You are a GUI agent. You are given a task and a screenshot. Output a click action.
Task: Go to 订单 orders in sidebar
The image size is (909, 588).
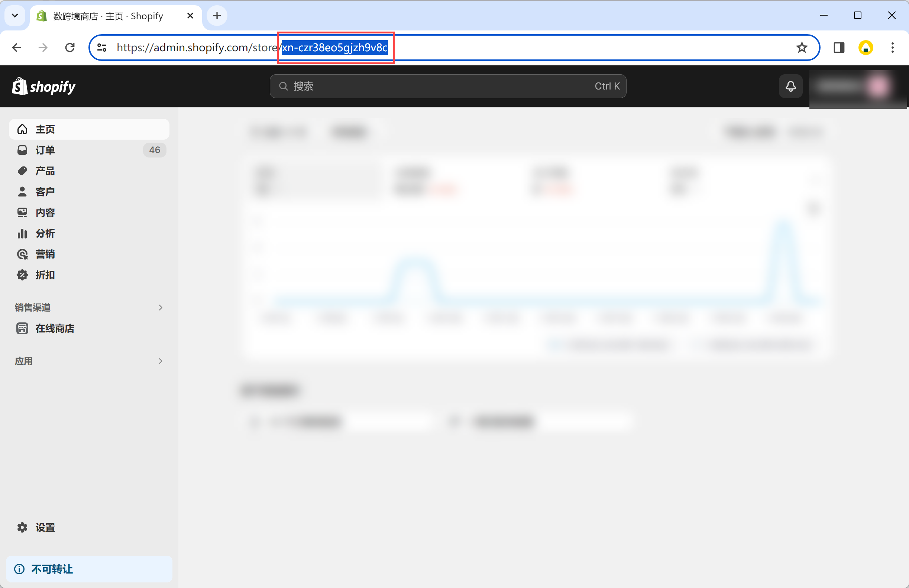[45, 150]
